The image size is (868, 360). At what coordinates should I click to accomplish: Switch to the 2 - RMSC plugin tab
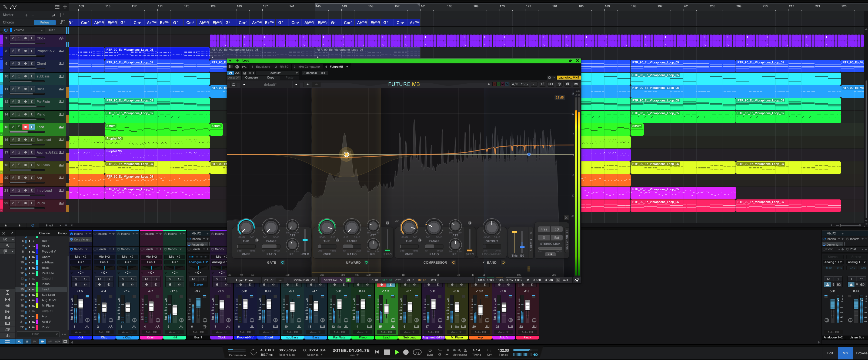pos(282,67)
